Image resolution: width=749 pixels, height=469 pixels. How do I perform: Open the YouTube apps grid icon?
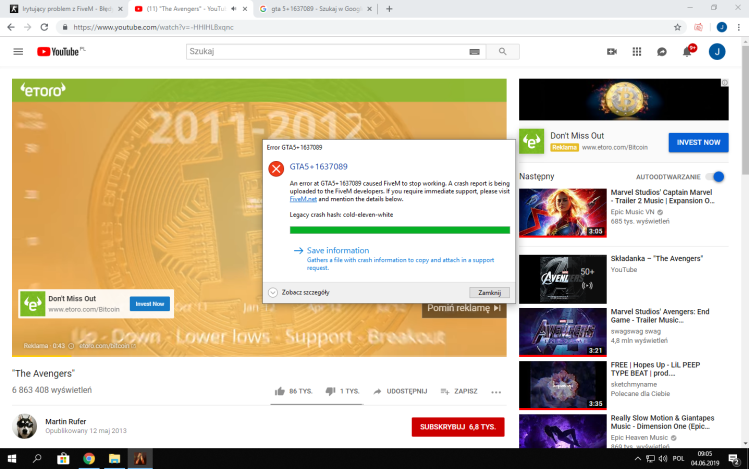pyautogui.click(x=637, y=52)
